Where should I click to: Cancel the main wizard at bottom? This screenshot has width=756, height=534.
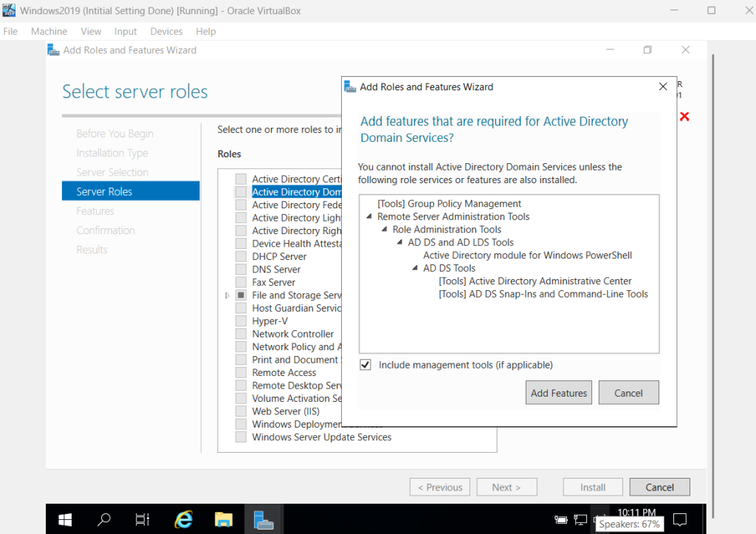click(x=659, y=487)
